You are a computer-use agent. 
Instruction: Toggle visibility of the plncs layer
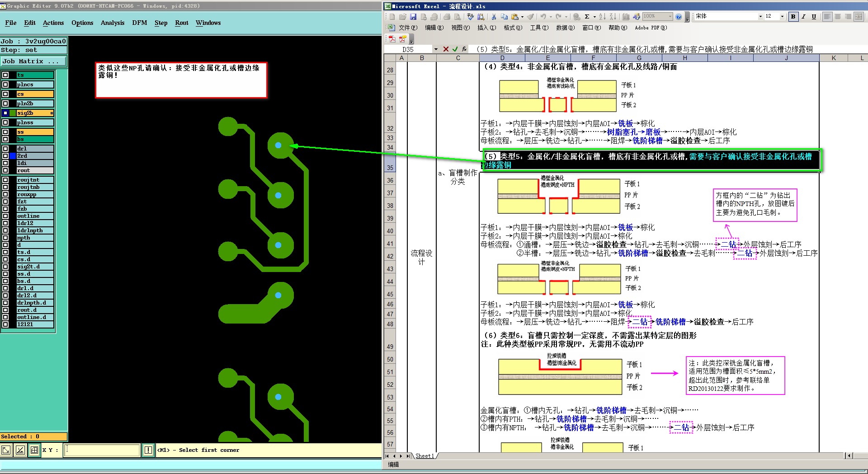5,84
